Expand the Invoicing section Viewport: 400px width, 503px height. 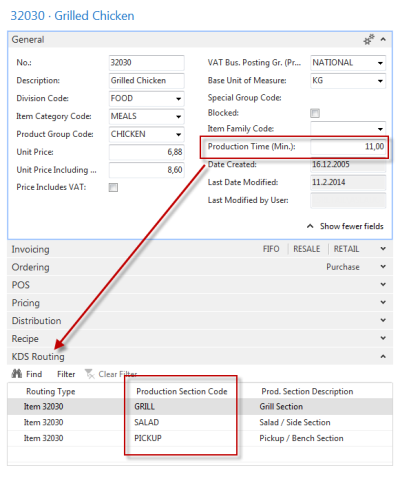[x=383, y=249]
